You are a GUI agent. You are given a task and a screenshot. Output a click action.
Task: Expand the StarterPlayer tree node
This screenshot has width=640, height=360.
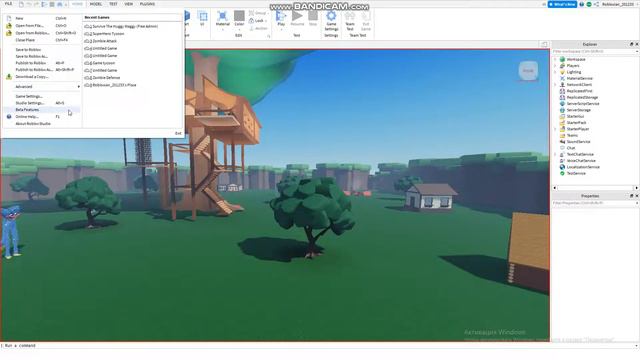click(555, 129)
